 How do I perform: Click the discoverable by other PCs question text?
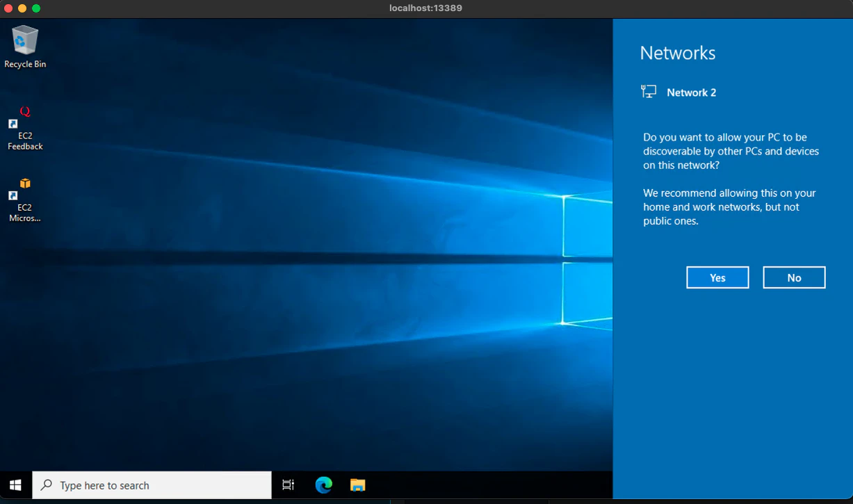click(731, 151)
